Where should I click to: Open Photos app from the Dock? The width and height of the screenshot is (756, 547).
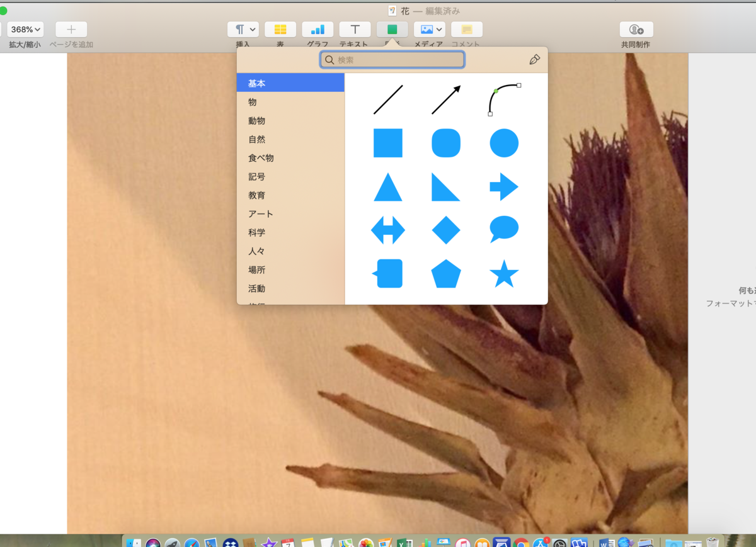(366, 543)
